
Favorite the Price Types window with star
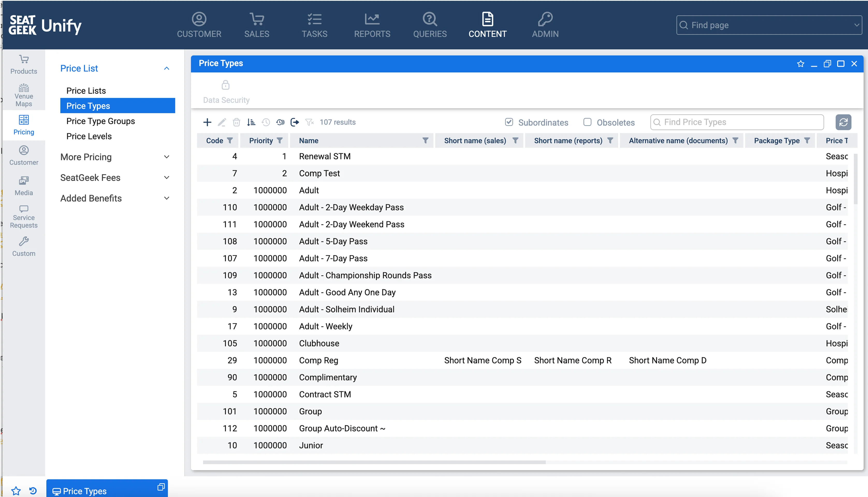click(x=800, y=64)
